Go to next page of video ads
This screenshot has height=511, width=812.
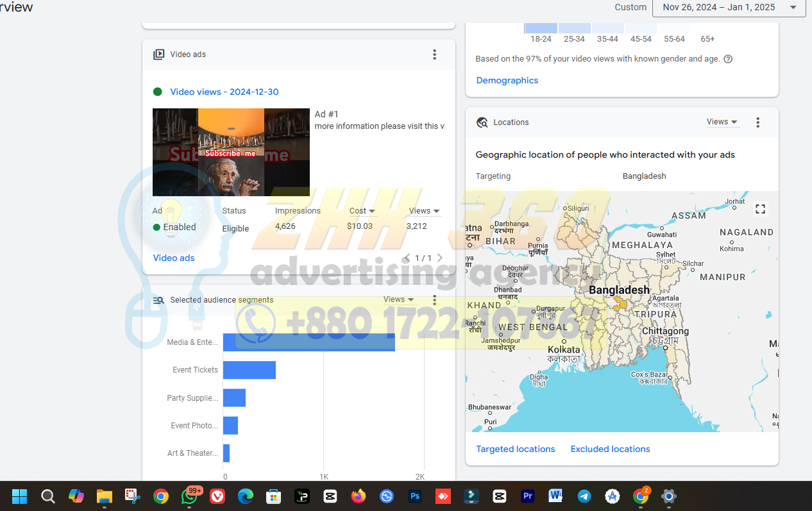tap(439, 258)
